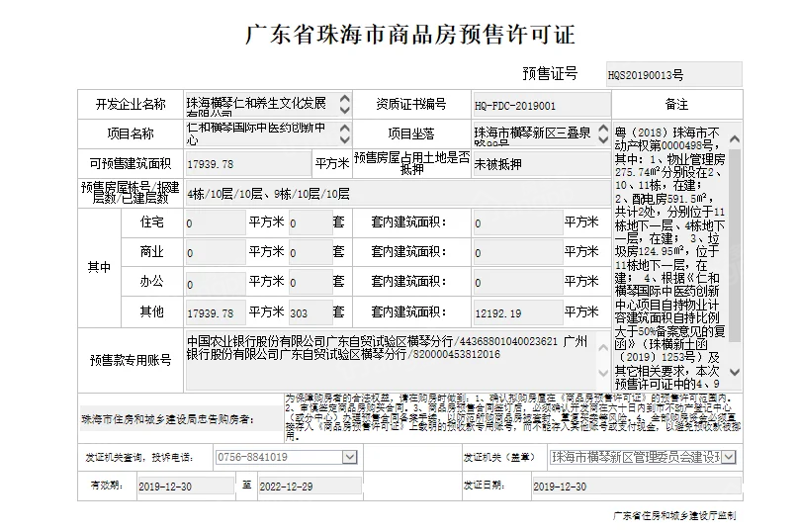Click the remarks panel scrollbar thumb

735,244
